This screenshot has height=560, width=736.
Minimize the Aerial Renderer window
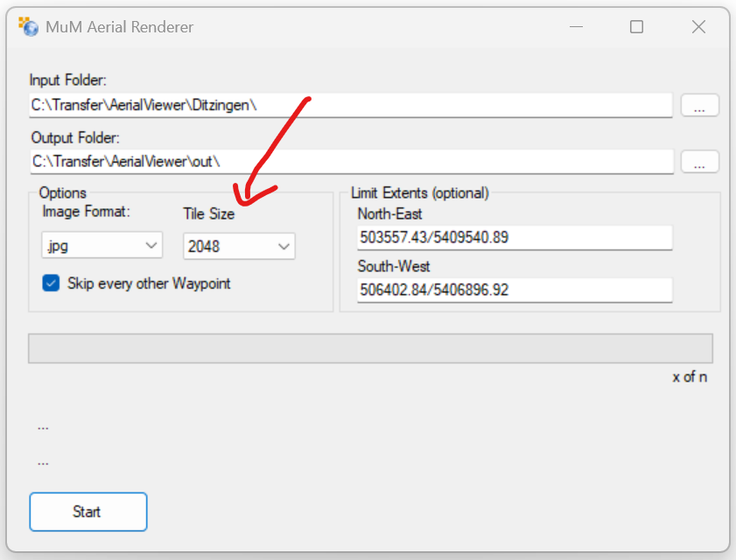click(574, 27)
